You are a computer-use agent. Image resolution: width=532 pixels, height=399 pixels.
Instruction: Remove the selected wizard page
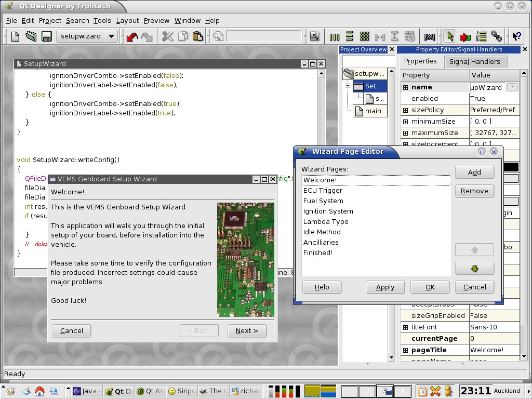click(474, 191)
